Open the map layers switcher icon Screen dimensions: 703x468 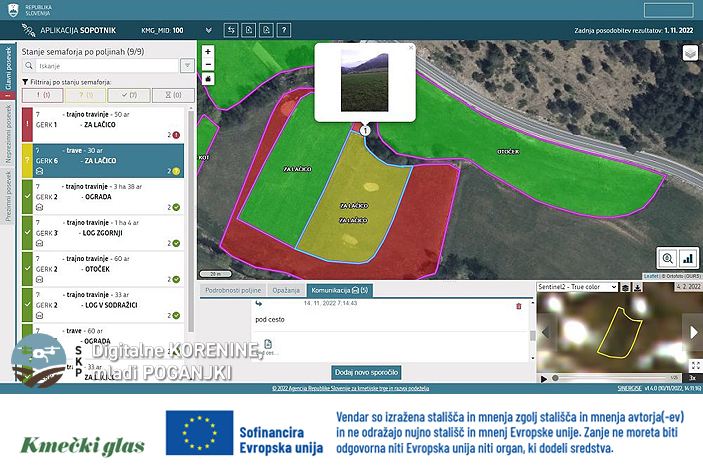tap(690, 53)
